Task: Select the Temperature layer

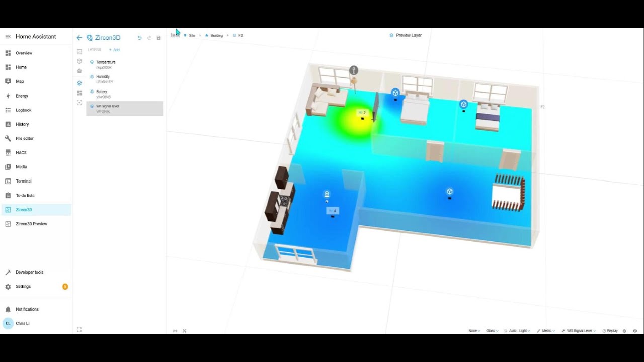Action: [x=124, y=64]
